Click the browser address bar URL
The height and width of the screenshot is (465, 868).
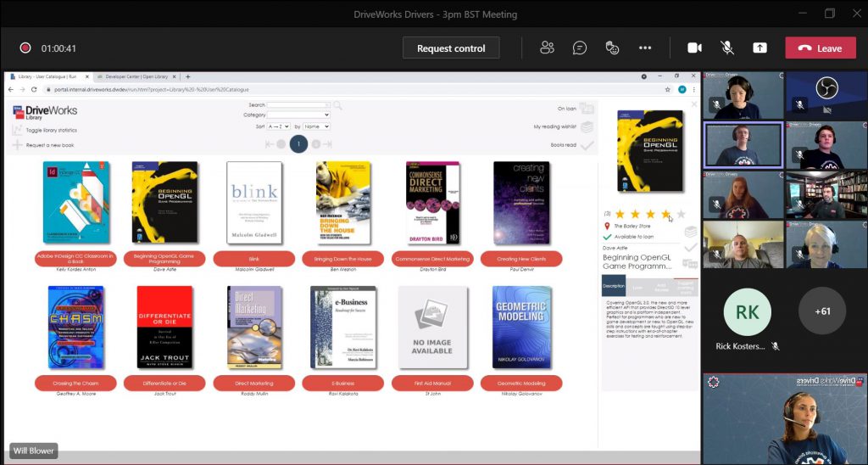tap(153, 89)
